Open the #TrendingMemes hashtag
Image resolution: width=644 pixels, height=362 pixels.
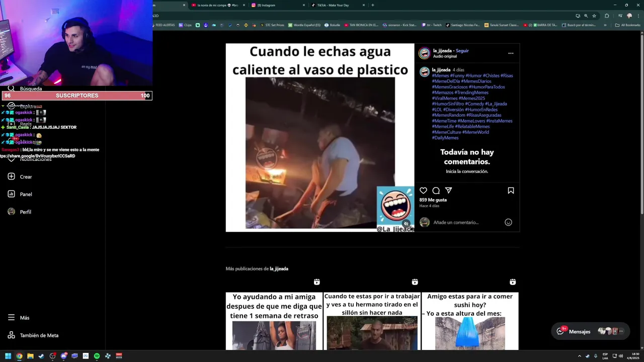(471, 93)
